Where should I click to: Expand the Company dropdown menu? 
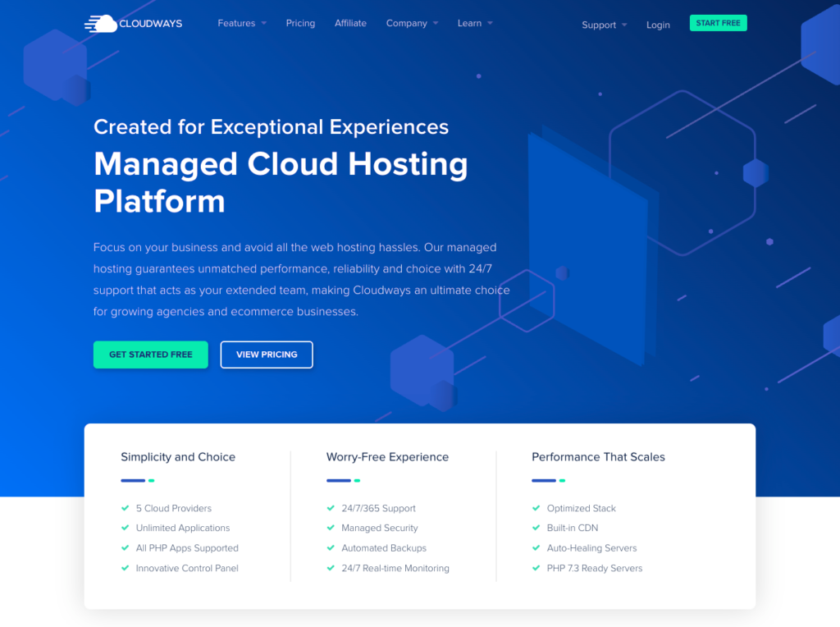point(412,23)
